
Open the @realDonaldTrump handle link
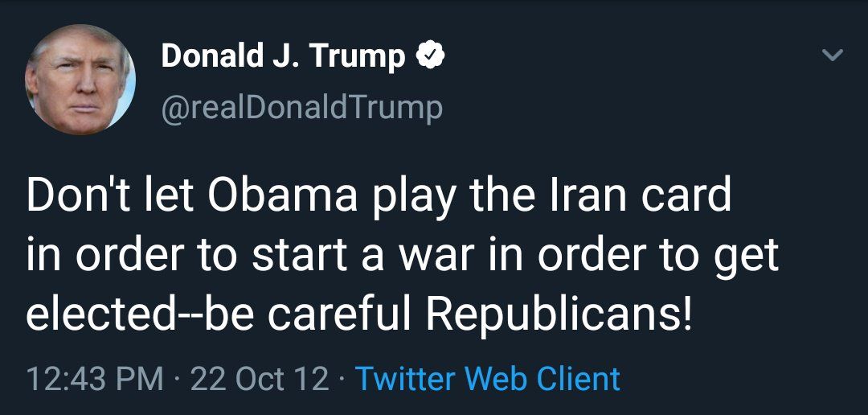tap(301, 107)
